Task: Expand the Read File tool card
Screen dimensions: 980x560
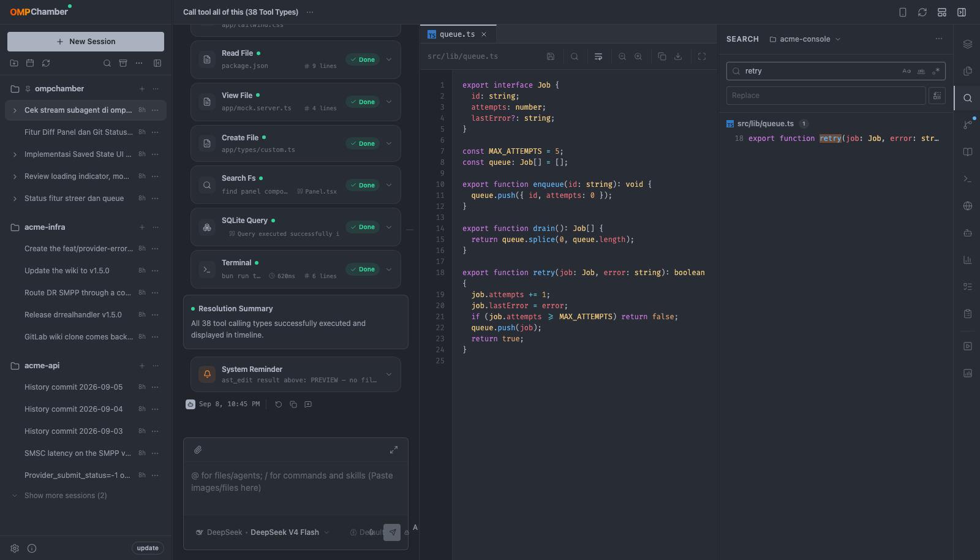Action: click(389, 59)
